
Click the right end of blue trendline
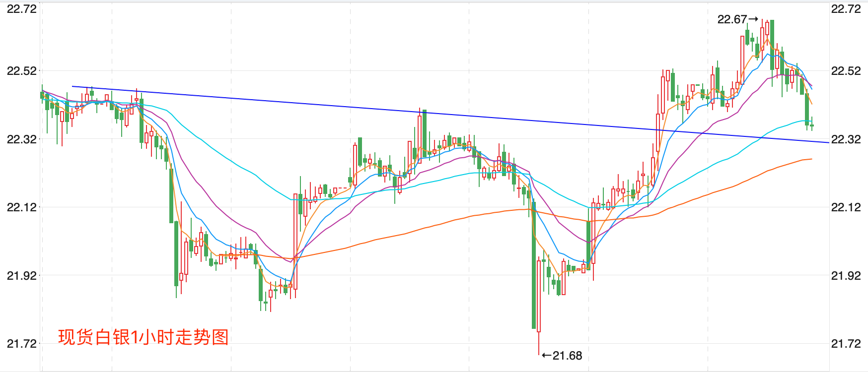coord(827,142)
